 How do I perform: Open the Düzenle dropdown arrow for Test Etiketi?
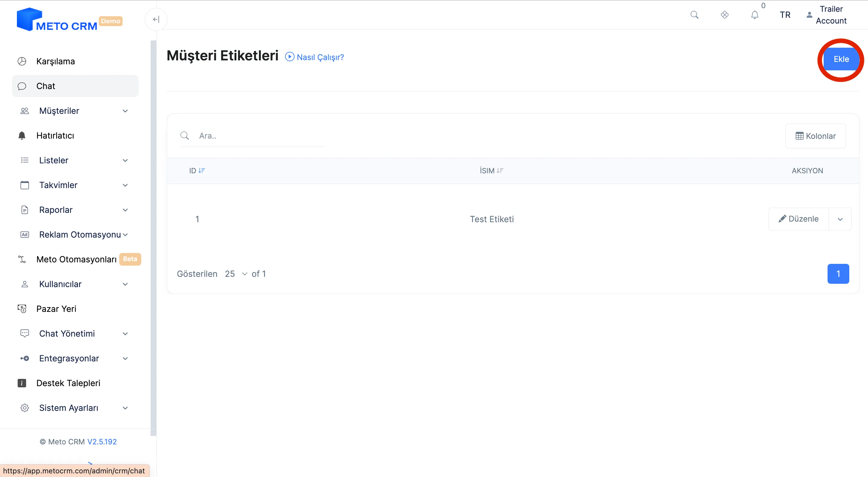click(840, 219)
